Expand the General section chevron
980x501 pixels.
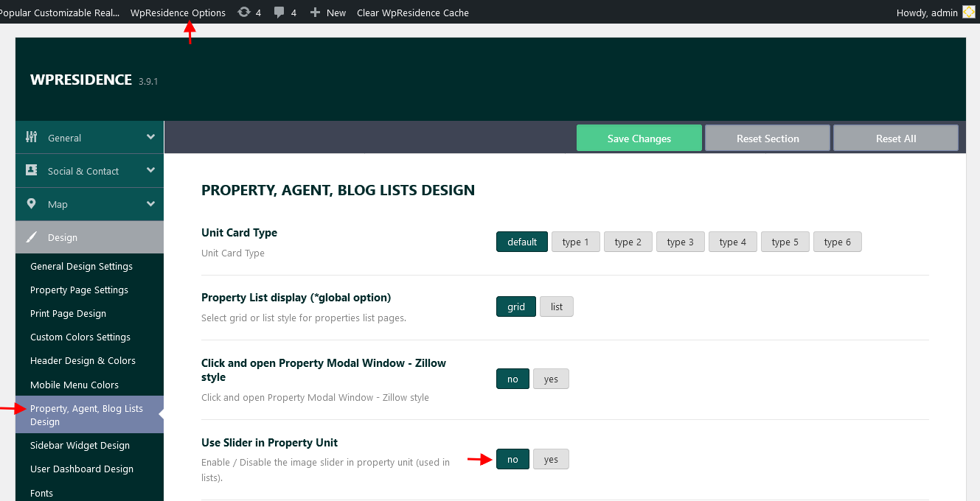click(x=150, y=137)
